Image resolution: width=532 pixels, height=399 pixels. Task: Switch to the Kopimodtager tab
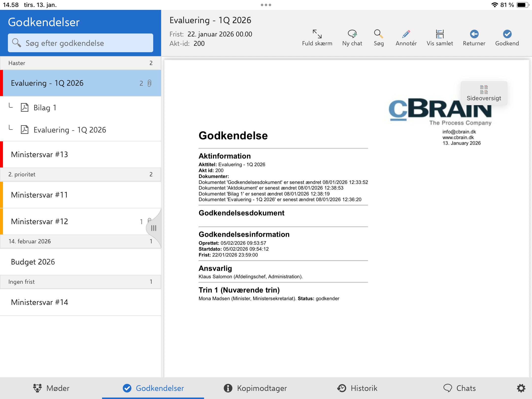255,388
